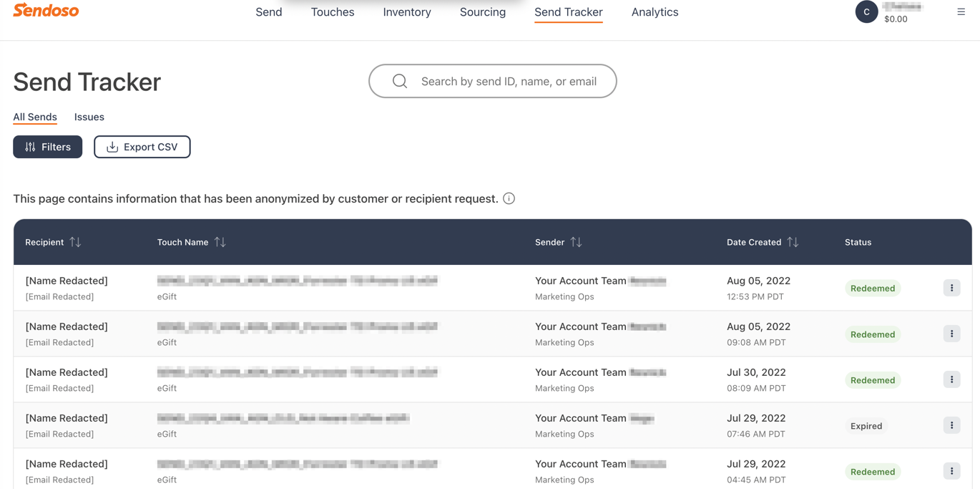
Task: Focus the send search field
Action: [493, 82]
